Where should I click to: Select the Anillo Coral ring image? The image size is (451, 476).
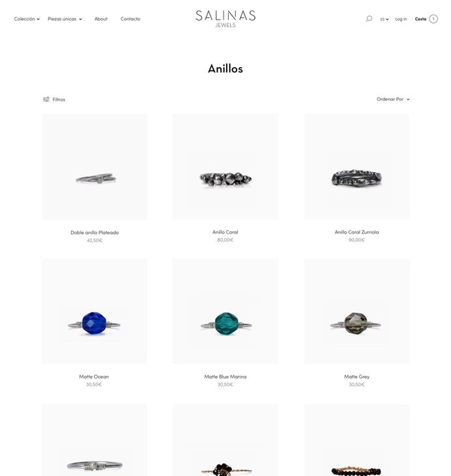coord(225,166)
